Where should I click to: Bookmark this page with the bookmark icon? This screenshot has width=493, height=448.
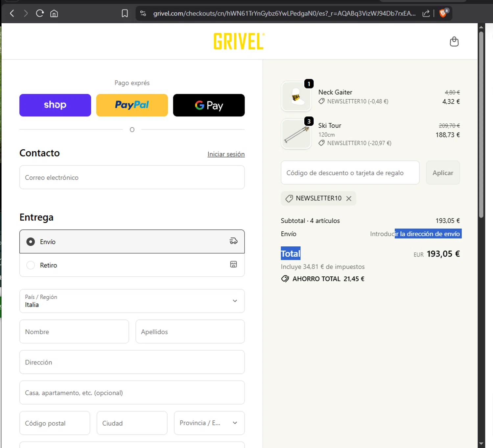[125, 13]
